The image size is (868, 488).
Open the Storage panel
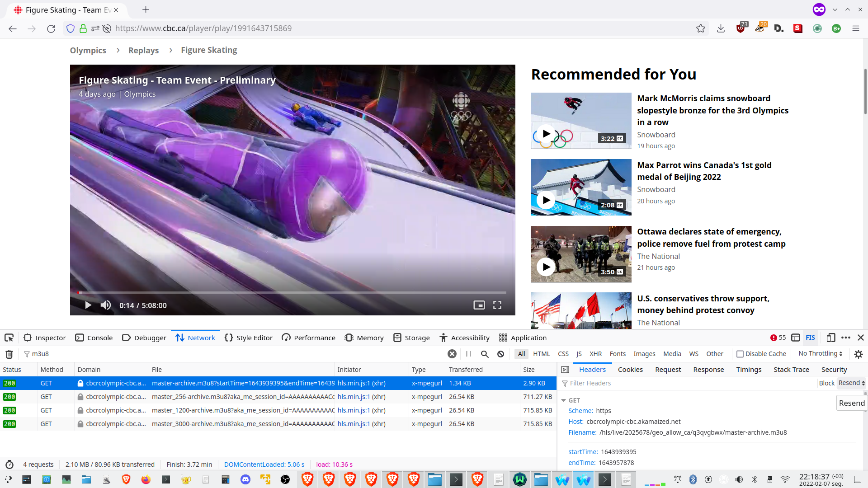pyautogui.click(x=411, y=338)
